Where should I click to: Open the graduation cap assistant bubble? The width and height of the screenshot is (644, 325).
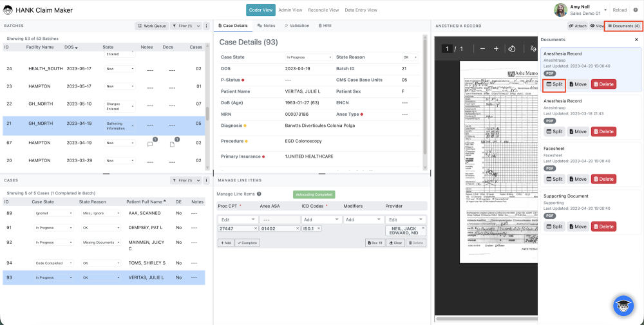(x=623, y=306)
